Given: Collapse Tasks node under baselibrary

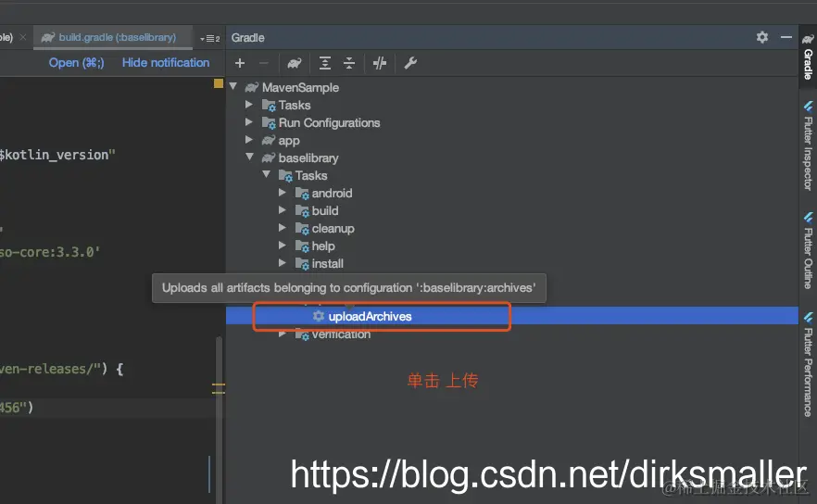Looking at the screenshot, I should point(266,174).
